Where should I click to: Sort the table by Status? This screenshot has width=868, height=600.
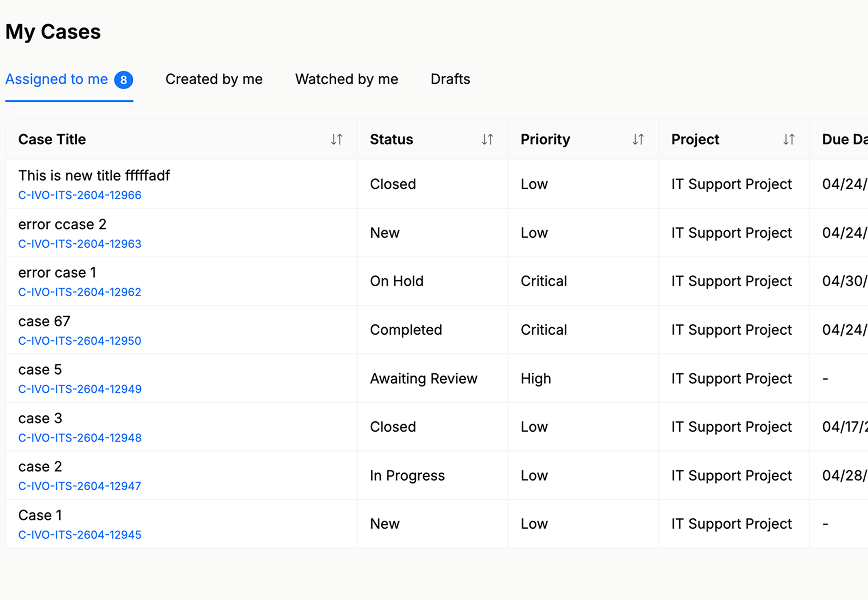[487, 139]
